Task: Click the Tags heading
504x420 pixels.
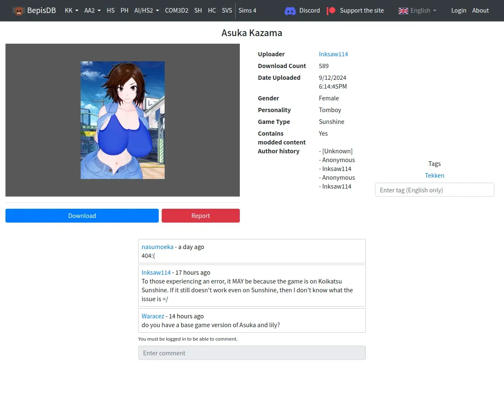Action: tap(434, 164)
